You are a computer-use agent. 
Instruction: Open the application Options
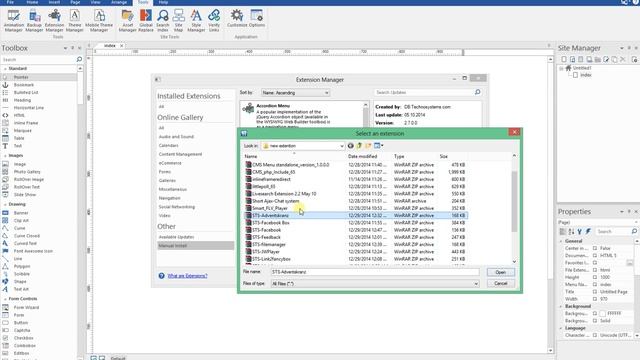[x=257, y=19]
